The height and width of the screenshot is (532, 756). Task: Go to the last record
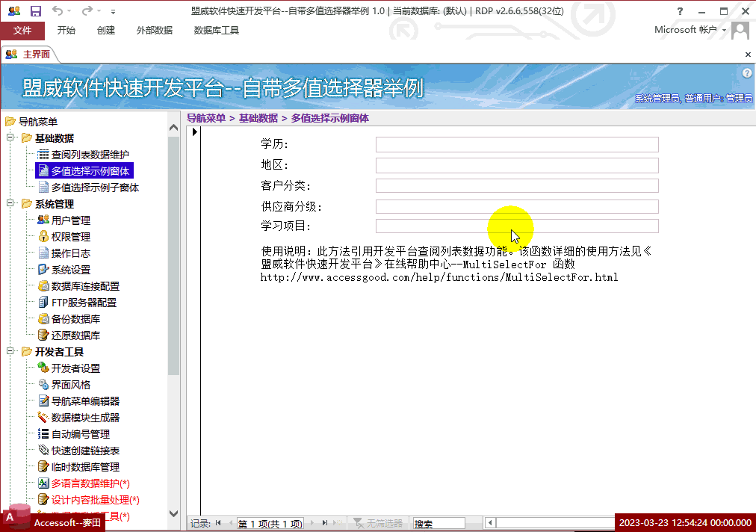coord(325,523)
